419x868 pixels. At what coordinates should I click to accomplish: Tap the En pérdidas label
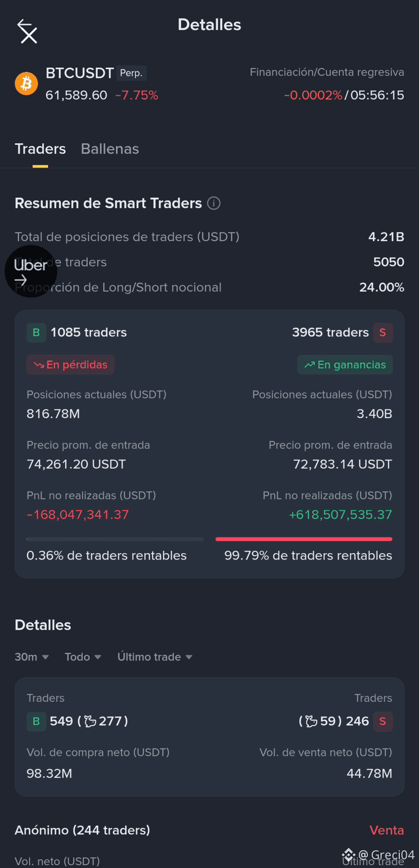(x=70, y=365)
